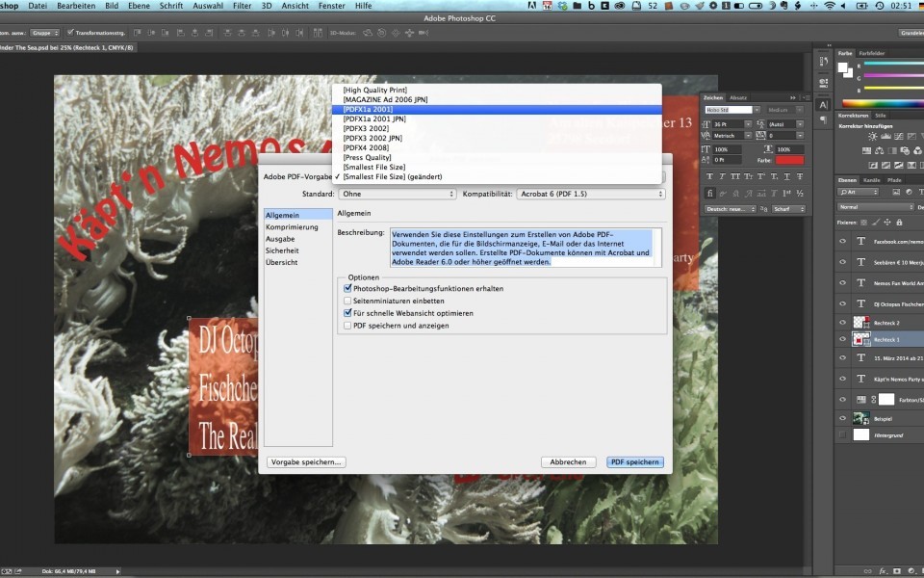
Task: Add a Curves adjustment layer
Action: click(x=899, y=136)
